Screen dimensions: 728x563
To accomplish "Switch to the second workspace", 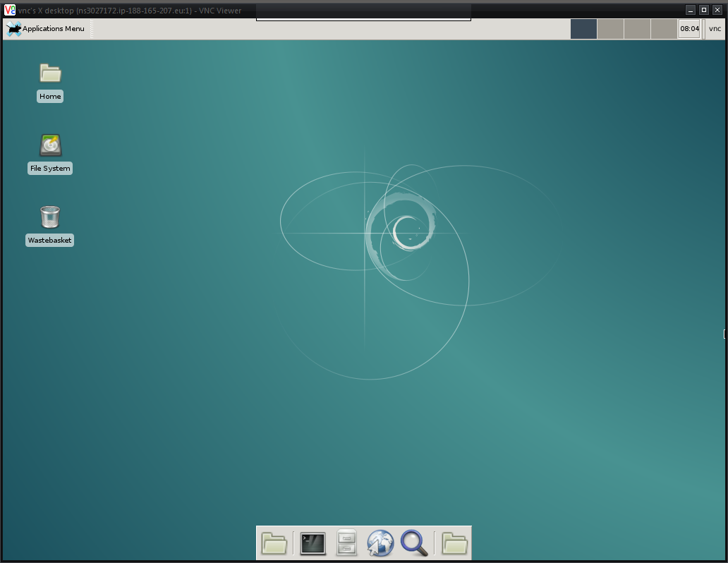I will tap(610, 29).
